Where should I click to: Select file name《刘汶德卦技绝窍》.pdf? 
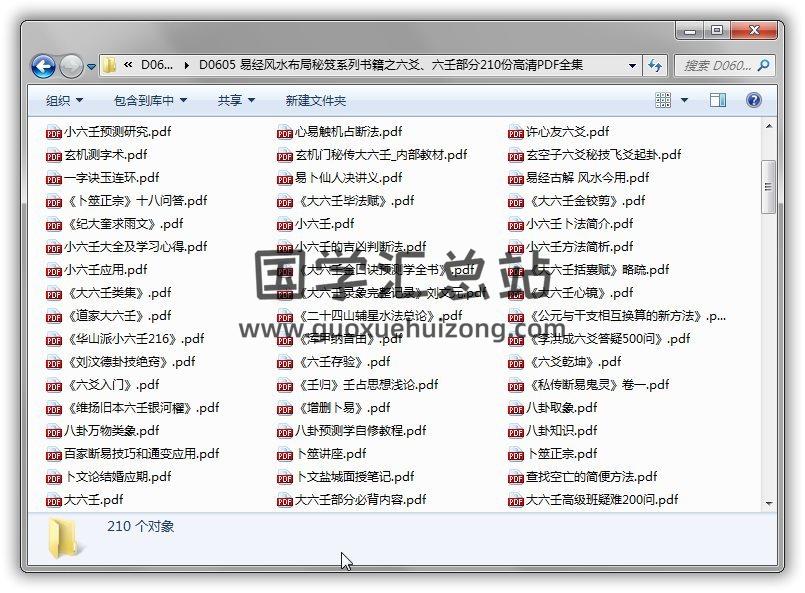click(x=131, y=362)
